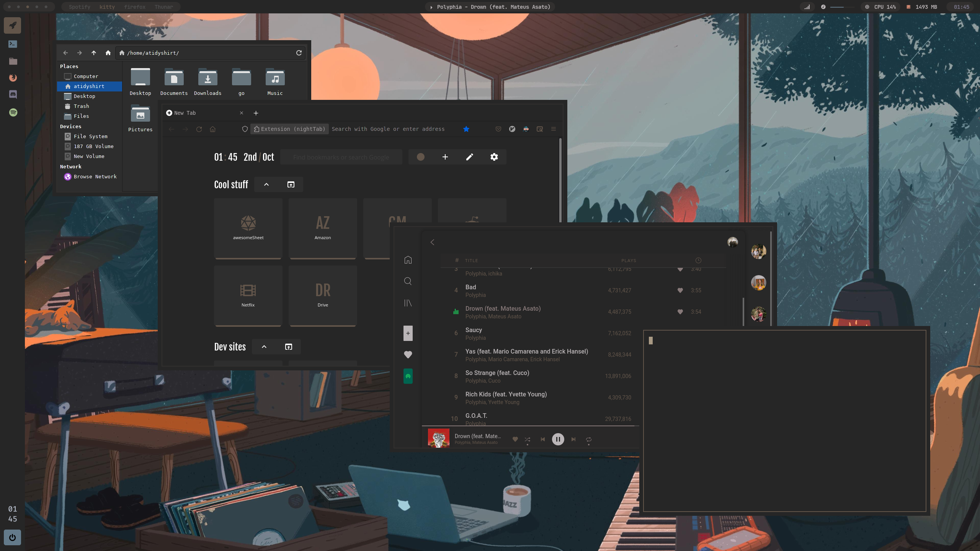Toggle repeat in Spotify player
Screen dimensions: 980x551
pyautogui.click(x=588, y=439)
